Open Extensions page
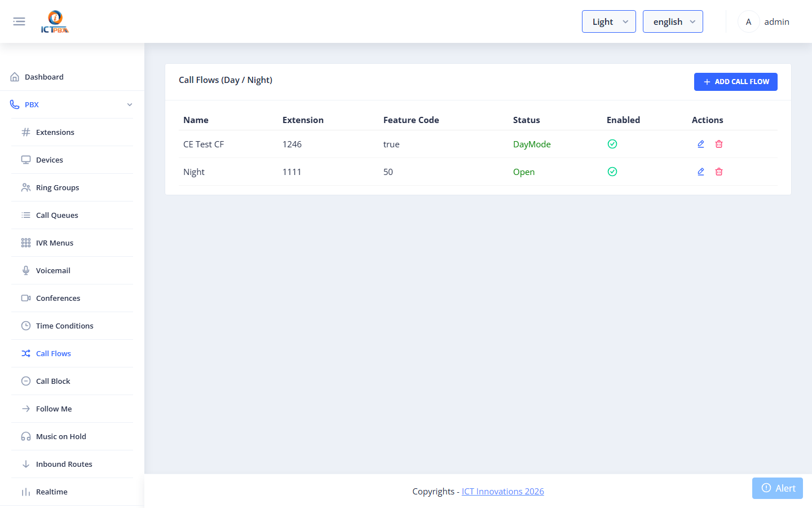The image size is (812, 508). (55, 132)
